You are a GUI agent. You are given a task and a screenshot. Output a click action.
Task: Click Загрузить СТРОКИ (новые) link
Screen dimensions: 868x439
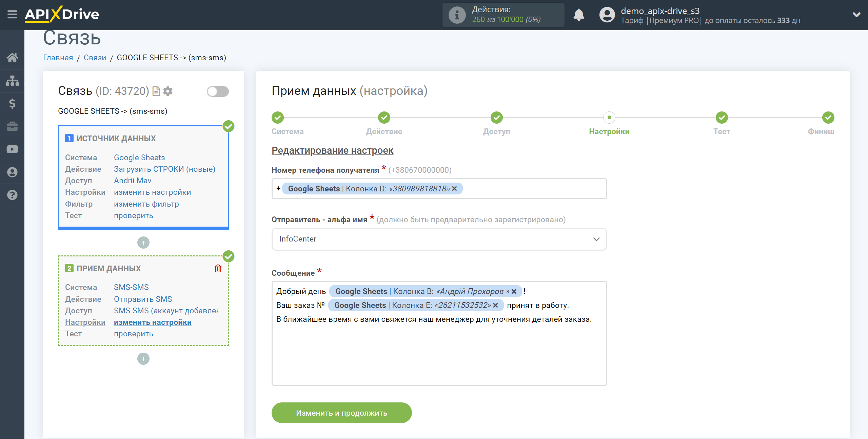tap(165, 169)
